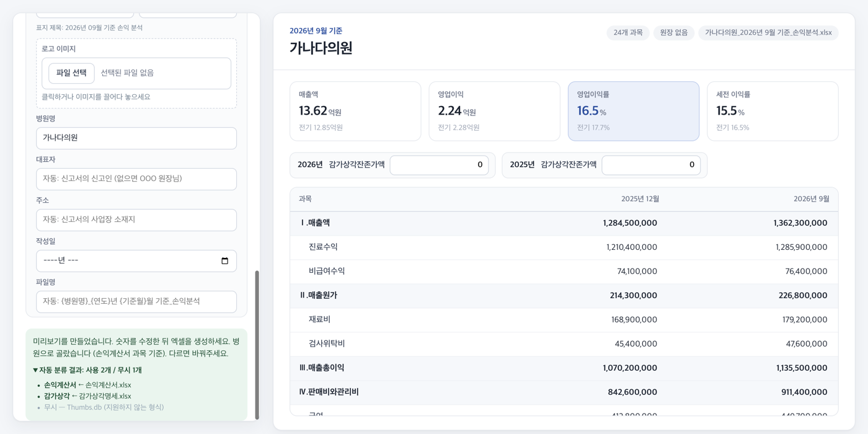This screenshot has height=434, width=868.
Task: Edit the 2025년 감가상각잔존가액 value field
Action: pos(651,165)
